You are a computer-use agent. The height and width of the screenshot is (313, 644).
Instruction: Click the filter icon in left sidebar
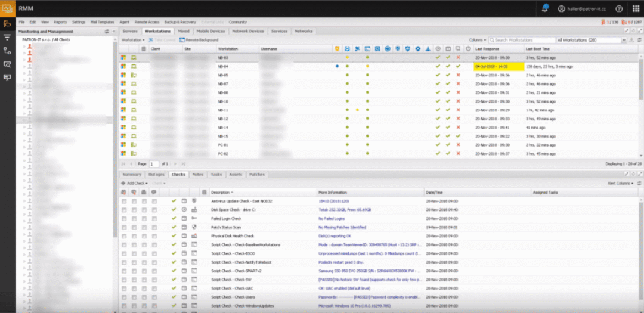coord(7,37)
